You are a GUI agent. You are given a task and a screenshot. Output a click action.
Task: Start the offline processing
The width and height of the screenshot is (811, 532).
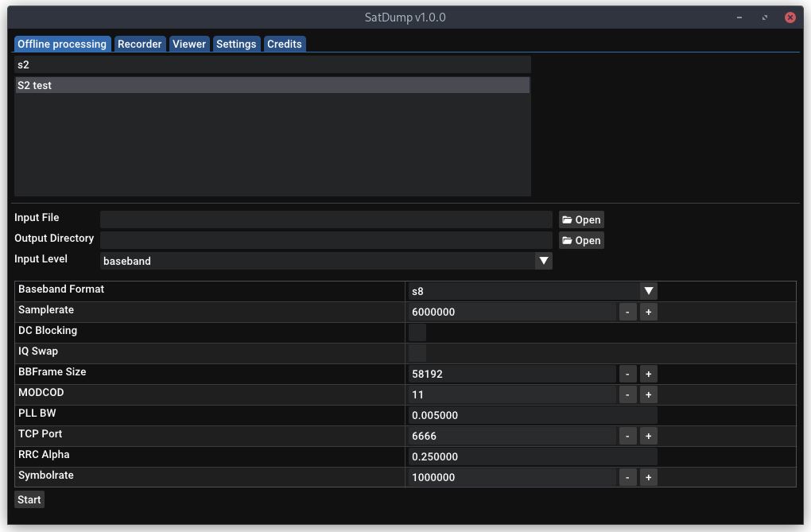pos(29,500)
